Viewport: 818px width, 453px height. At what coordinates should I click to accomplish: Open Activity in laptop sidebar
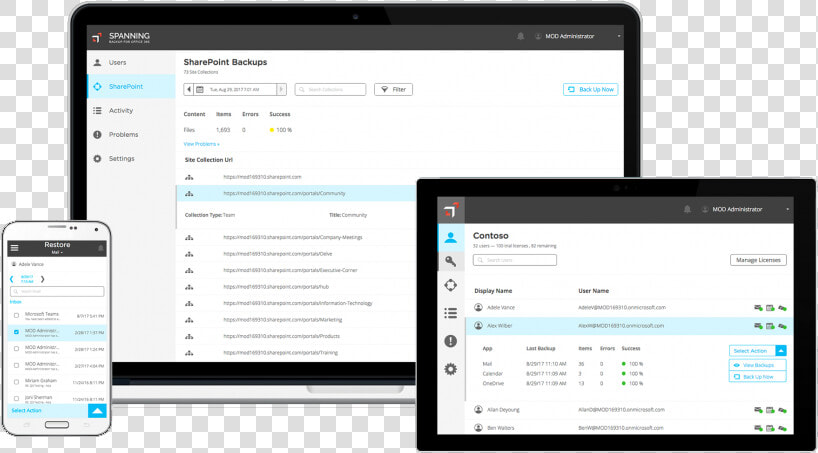[x=131, y=110]
